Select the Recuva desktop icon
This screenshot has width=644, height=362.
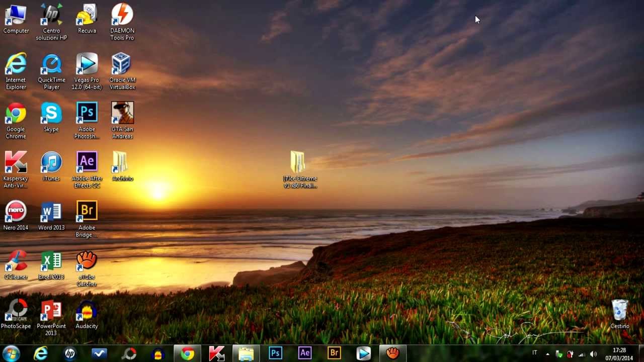(x=87, y=19)
